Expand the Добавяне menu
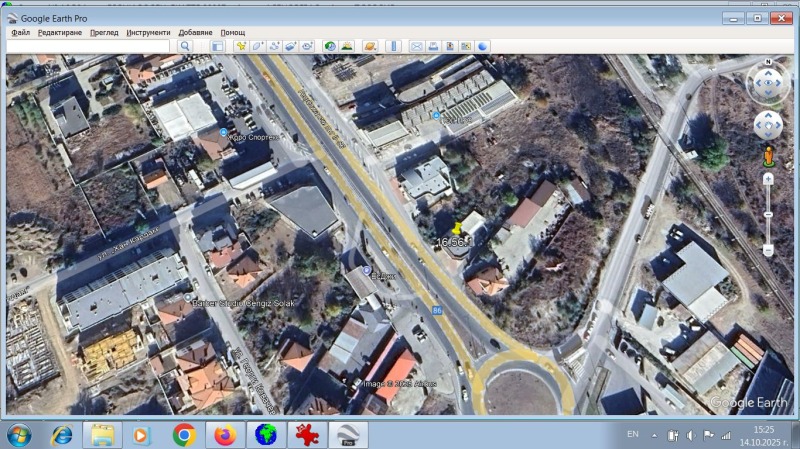 point(197,32)
